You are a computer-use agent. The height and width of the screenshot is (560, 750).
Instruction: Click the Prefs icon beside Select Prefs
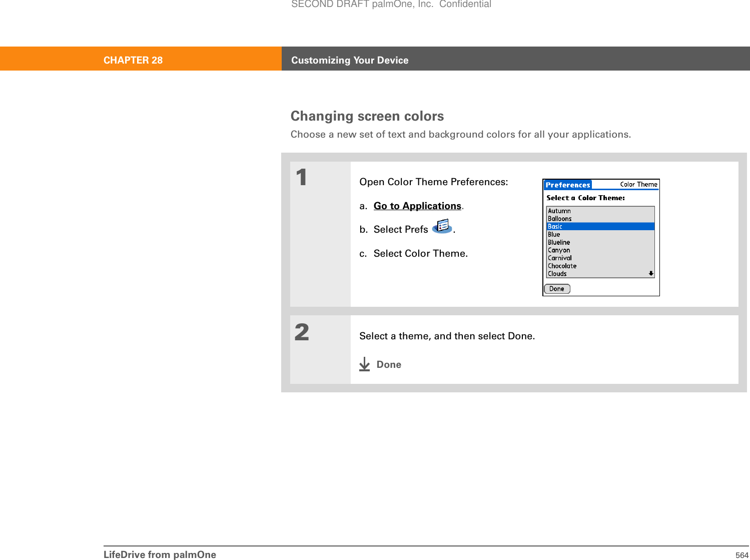click(442, 227)
